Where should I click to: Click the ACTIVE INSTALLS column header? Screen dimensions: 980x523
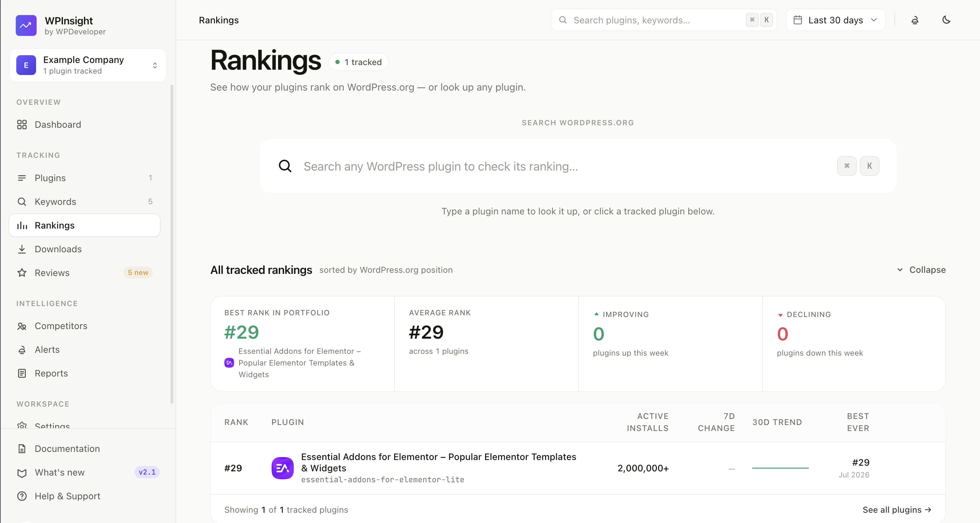tap(647, 422)
